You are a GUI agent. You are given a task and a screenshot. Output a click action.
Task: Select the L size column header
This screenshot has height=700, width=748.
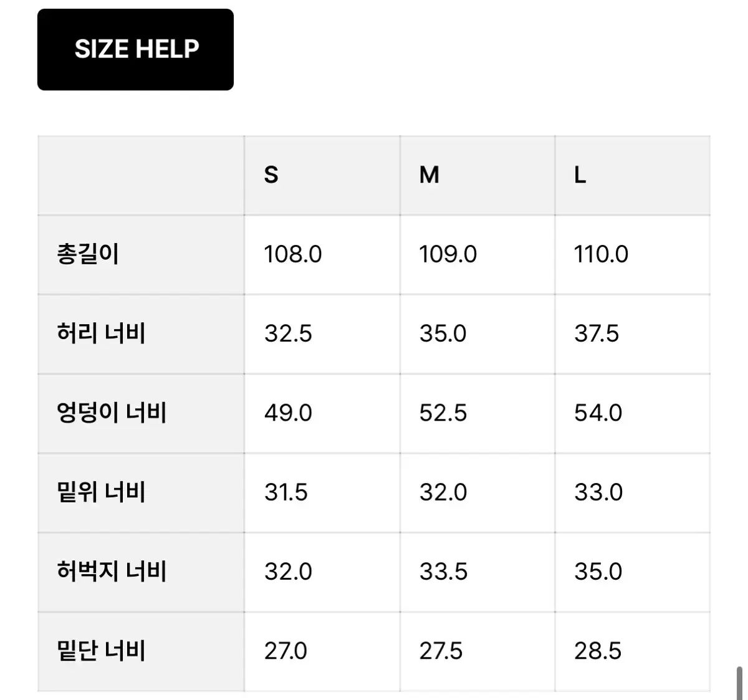click(580, 175)
